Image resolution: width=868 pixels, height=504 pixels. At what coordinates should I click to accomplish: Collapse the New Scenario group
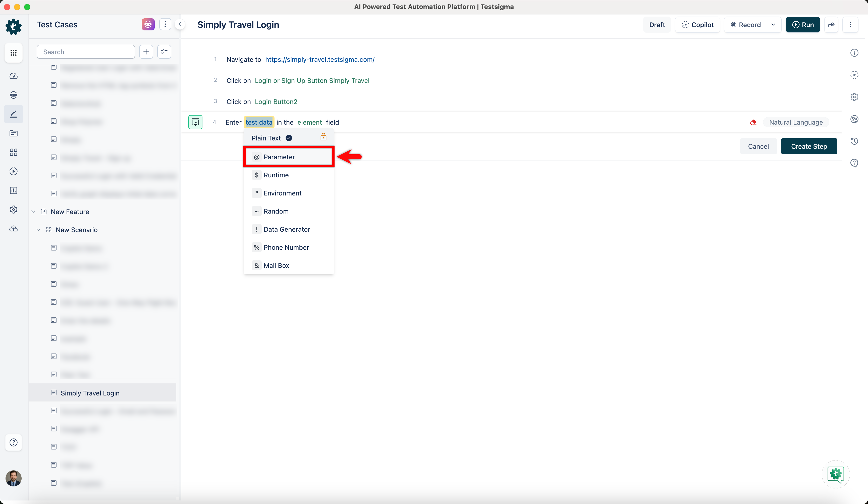[38, 229]
